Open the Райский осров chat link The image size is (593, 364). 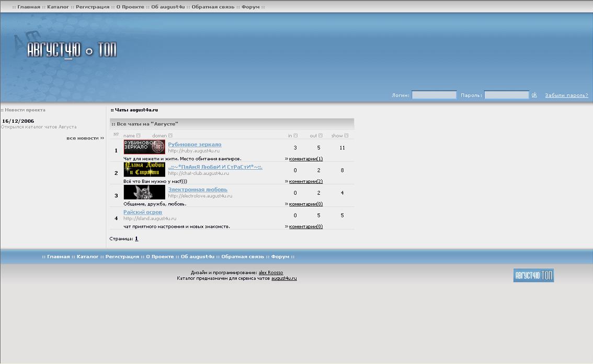click(143, 212)
